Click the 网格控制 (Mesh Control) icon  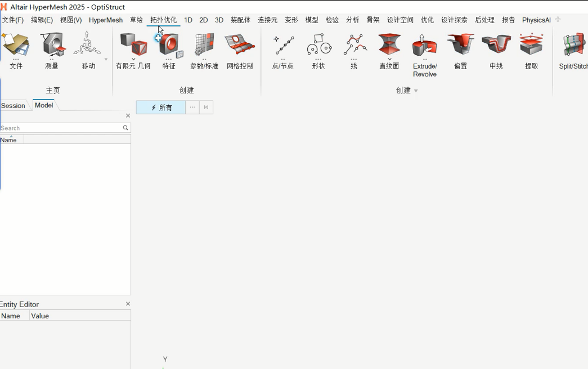(240, 46)
